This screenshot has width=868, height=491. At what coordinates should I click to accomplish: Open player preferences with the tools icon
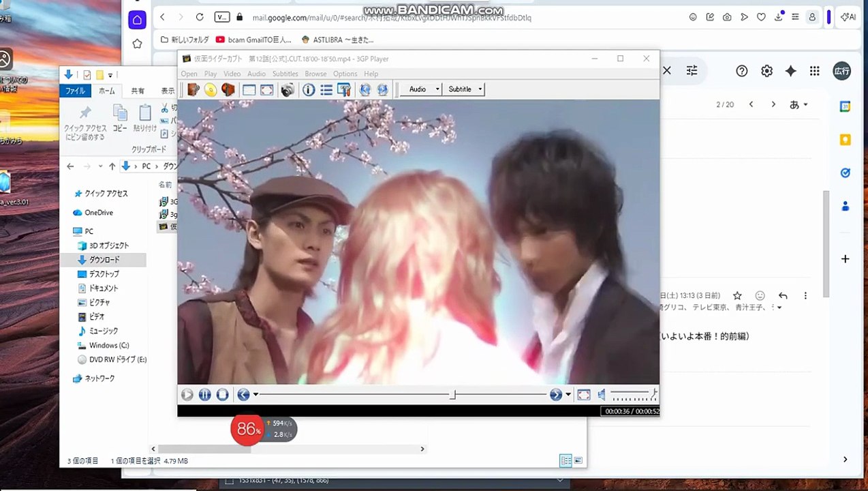pyautogui.click(x=344, y=89)
